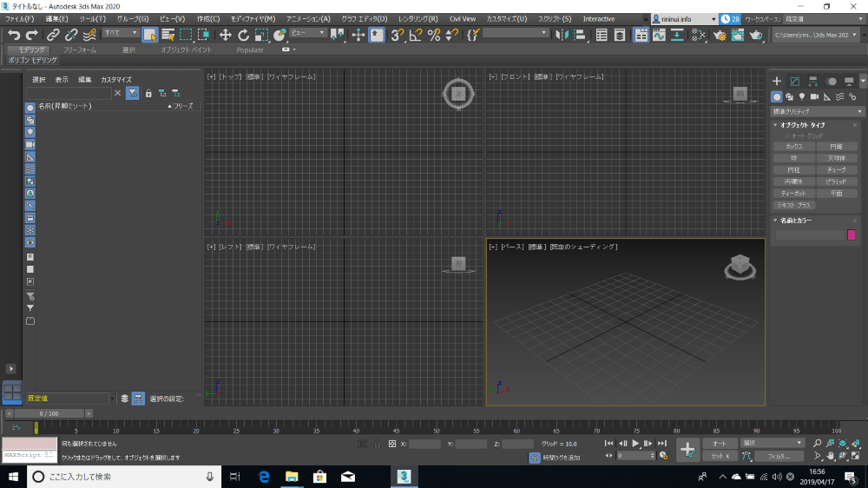The width and height of the screenshot is (868, 488).
Task: Toggle 3D Snaps icon
Action: pos(397,36)
